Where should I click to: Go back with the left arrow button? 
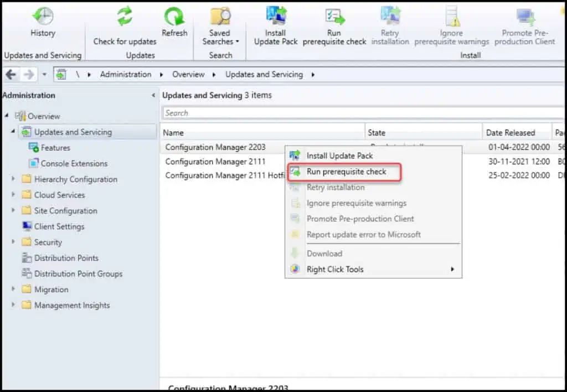click(11, 75)
